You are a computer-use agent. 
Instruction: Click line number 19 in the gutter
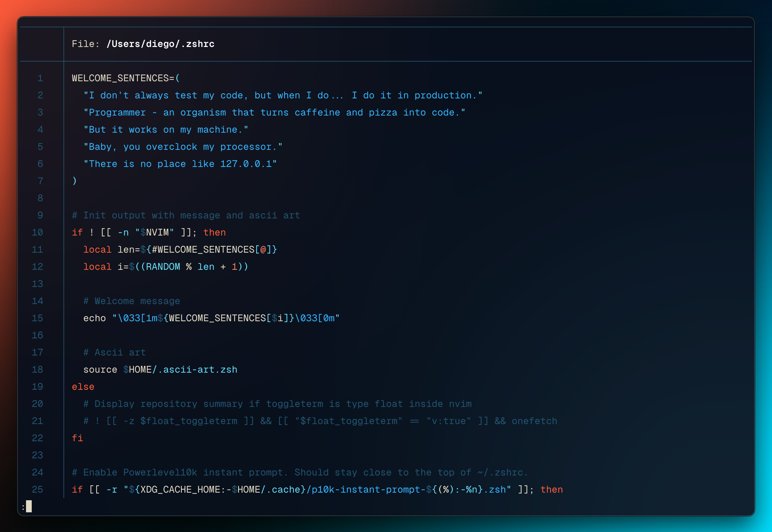tap(37, 387)
